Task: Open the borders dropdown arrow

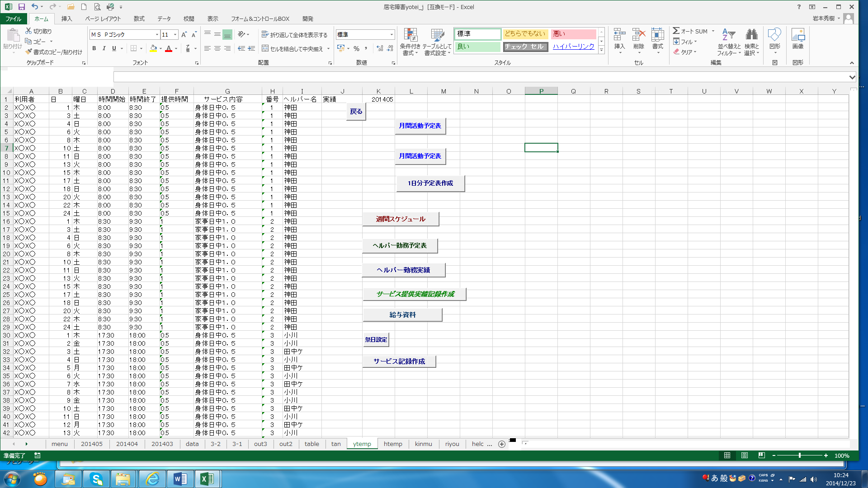Action: pyautogui.click(x=141, y=48)
